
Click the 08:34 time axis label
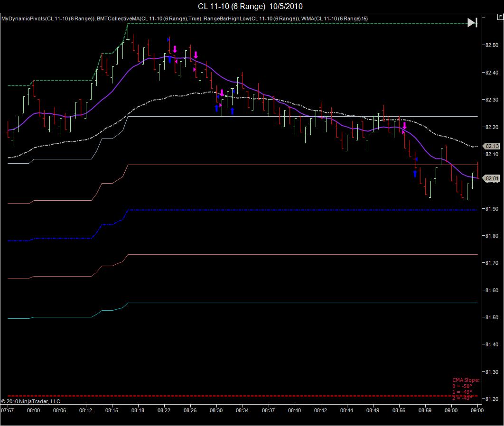[x=242, y=410]
